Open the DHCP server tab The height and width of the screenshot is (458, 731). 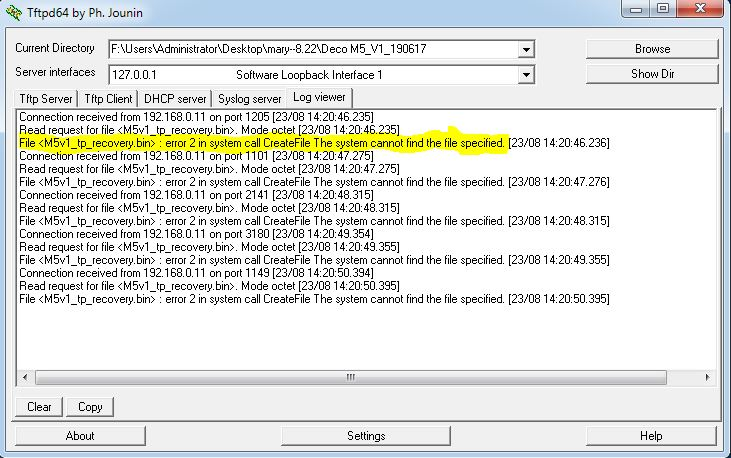(x=175, y=99)
